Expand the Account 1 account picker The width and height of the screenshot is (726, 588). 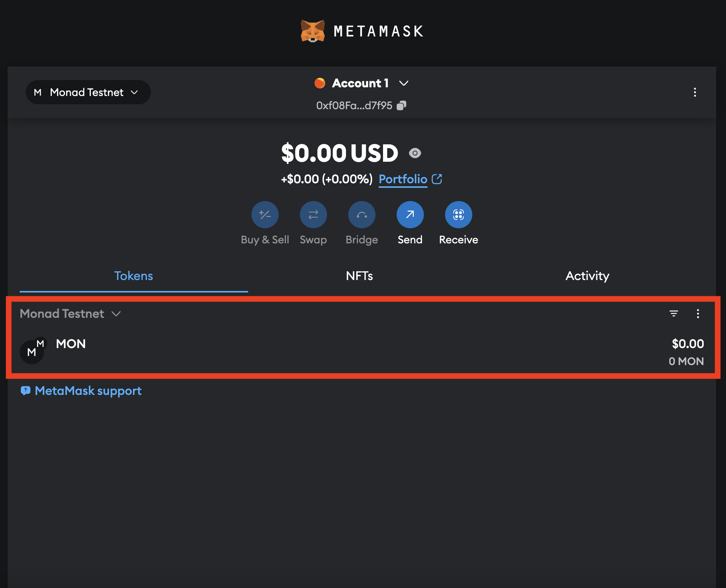[x=361, y=83]
